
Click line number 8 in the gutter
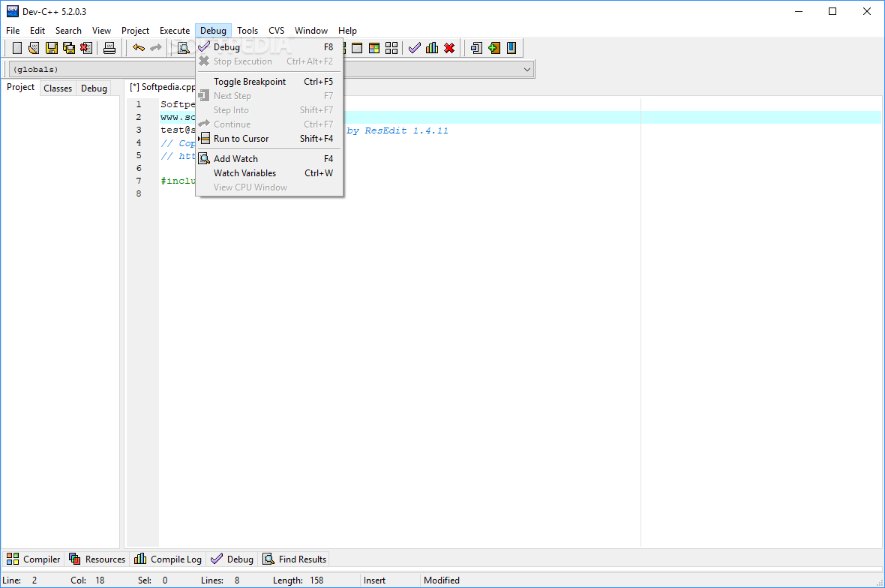tap(138, 193)
